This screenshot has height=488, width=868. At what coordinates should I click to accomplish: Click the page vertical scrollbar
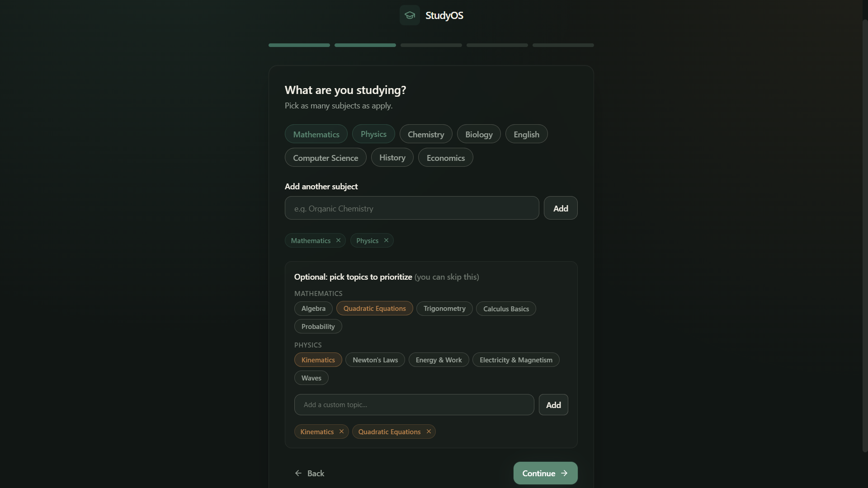tap(865, 235)
